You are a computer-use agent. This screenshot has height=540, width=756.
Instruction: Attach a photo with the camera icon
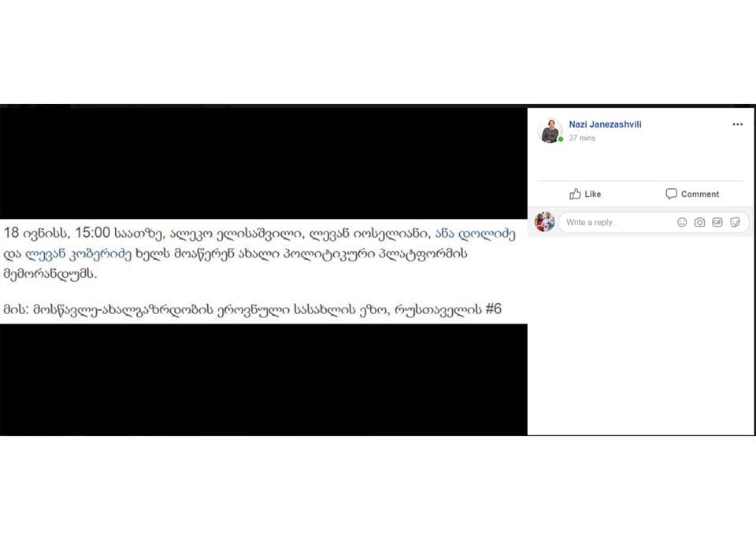[699, 222]
